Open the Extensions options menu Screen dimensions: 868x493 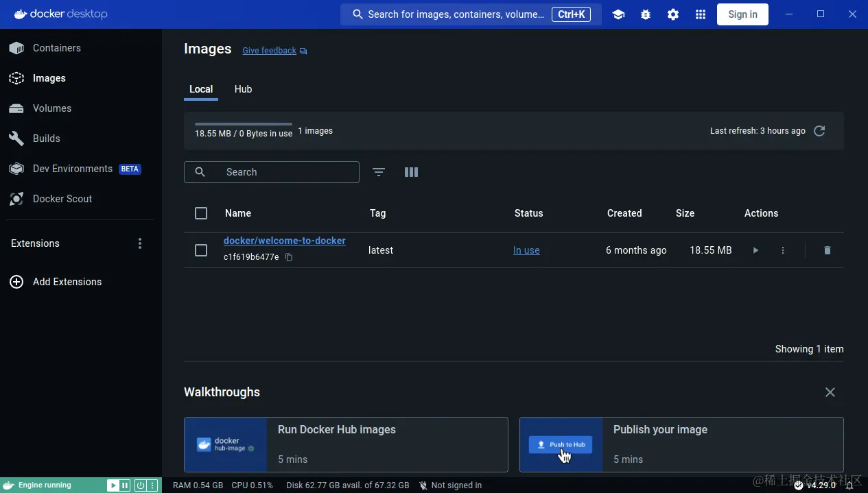(140, 243)
